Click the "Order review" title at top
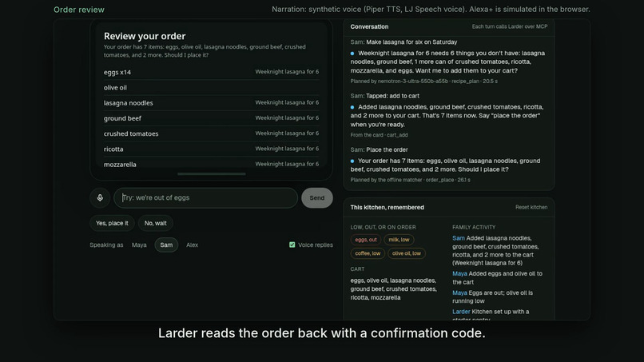Screen dimensions: 644x362 [x=79, y=10]
